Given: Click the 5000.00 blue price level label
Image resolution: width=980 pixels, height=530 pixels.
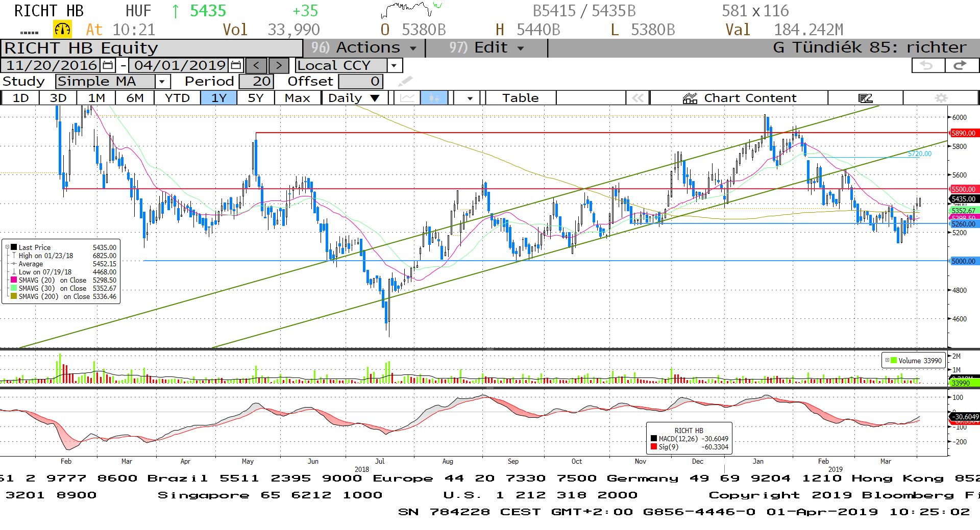Looking at the screenshot, I should (x=963, y=261).
